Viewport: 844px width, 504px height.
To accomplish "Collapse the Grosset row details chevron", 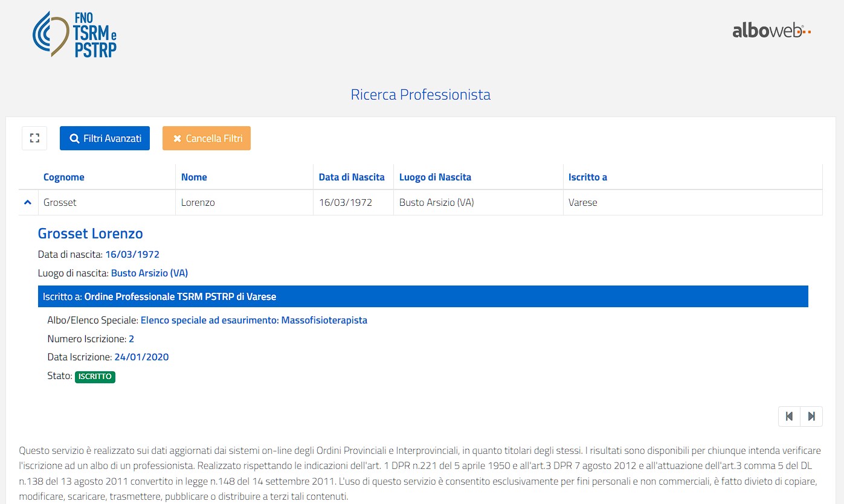I will [27, 203].
